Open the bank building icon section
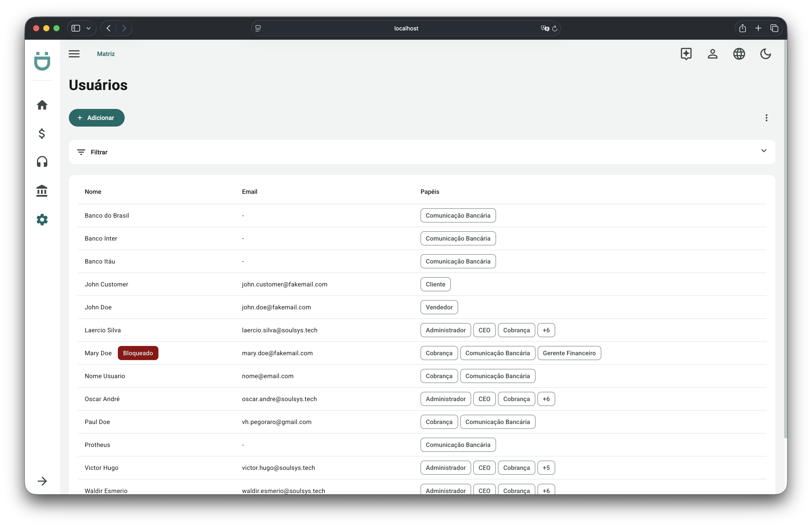 click(x=42, y=191)
